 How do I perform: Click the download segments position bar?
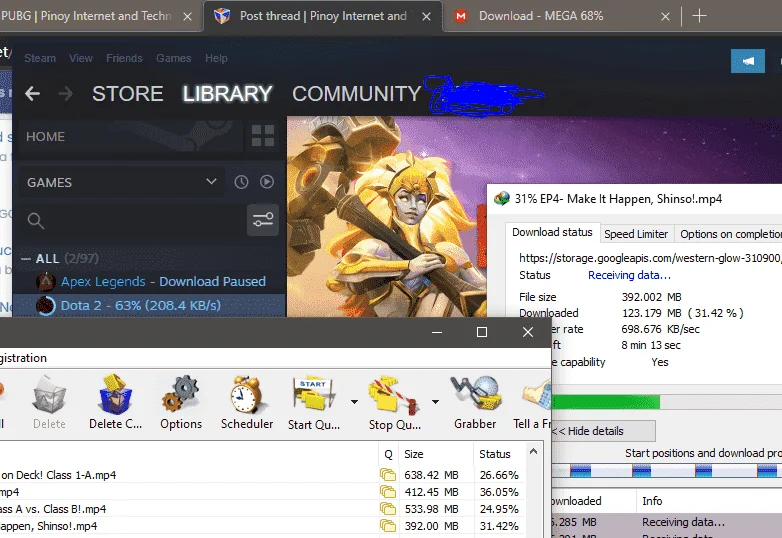(667, 471)
